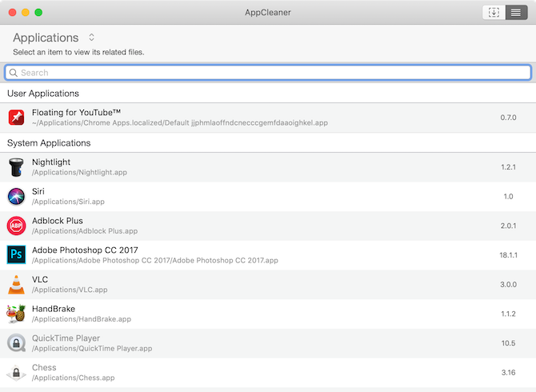Click the User Applications section header
This screenshot has width=536, height=392.
pos(43,94)
